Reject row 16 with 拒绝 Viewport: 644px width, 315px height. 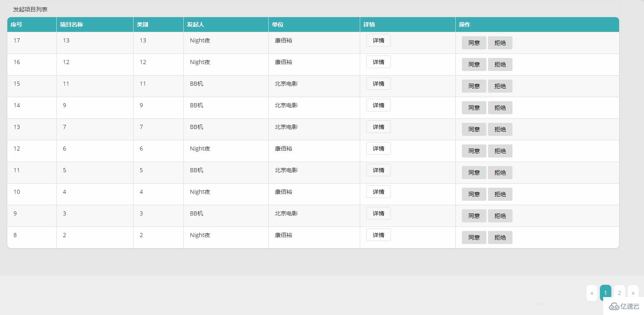click(500, 64)
